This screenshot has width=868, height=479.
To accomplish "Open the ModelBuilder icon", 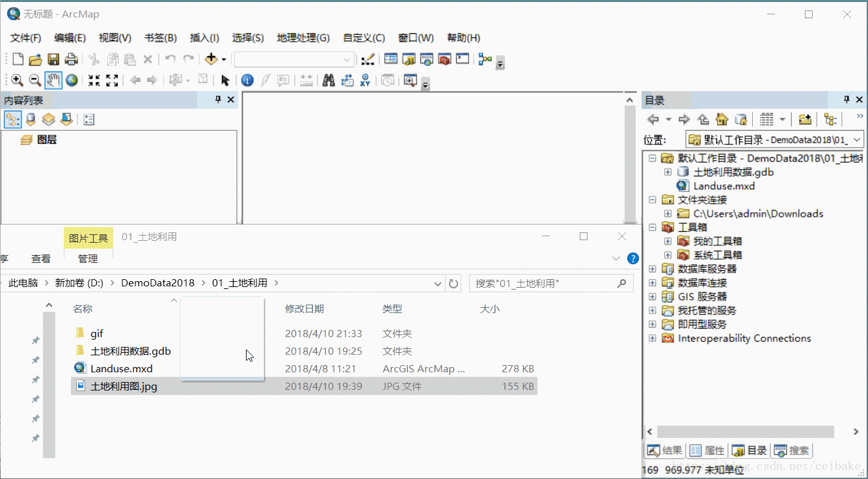I will (x=485, y=59).
